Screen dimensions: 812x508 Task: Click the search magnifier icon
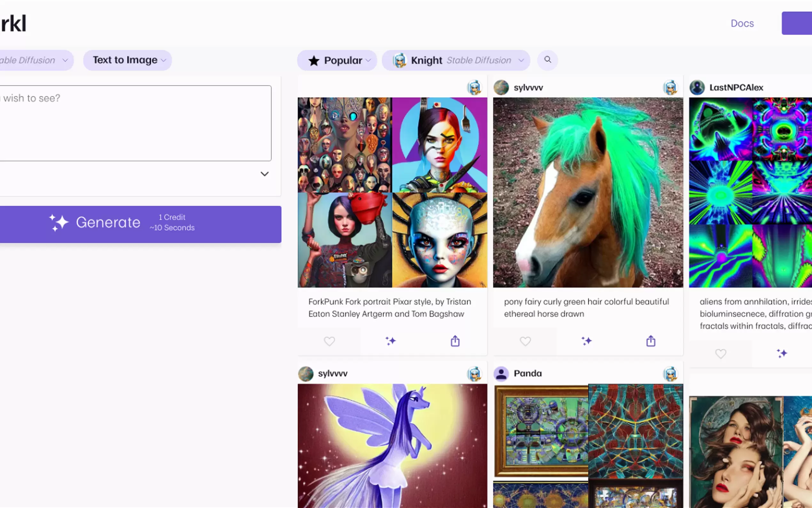(x=548, y=60)
